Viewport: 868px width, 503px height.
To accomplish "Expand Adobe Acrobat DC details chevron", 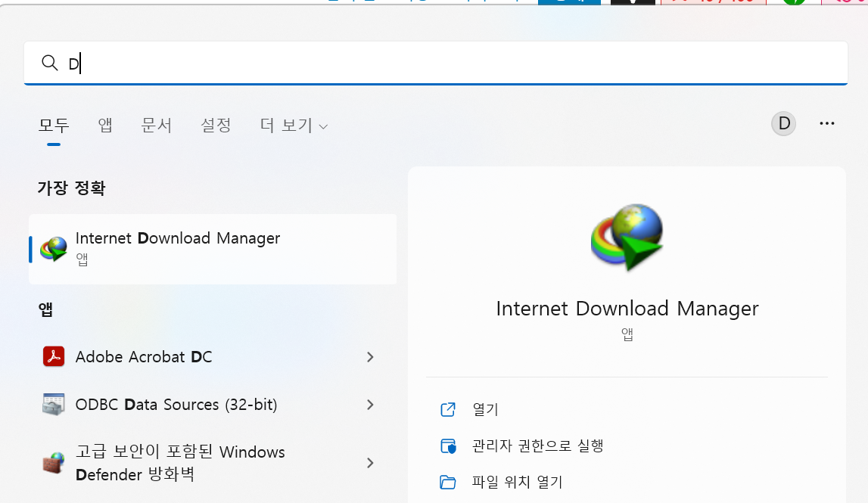I will click(x=370, y=357).
